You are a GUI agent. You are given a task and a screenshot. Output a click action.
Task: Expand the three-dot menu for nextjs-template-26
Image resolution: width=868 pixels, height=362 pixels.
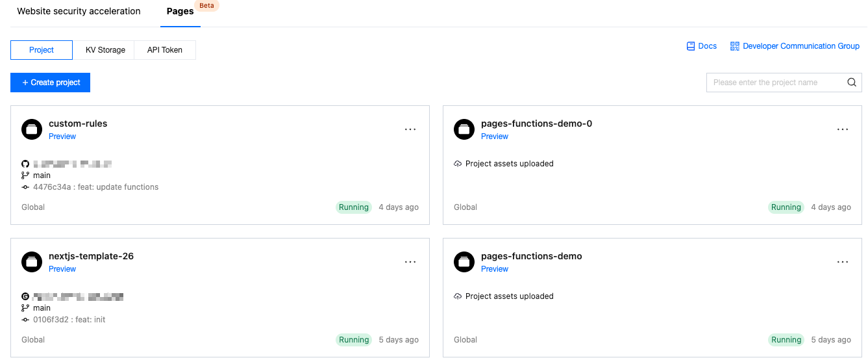pos(410,262)
